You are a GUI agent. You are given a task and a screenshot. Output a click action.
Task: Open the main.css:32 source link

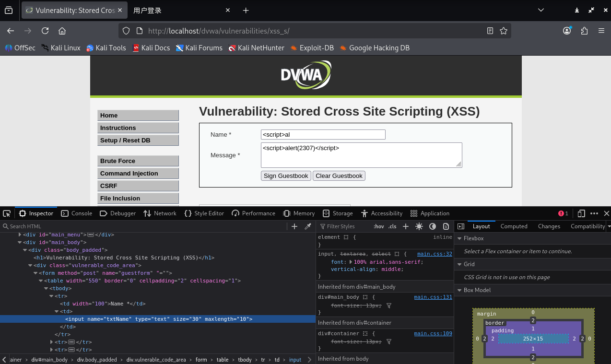435,254
